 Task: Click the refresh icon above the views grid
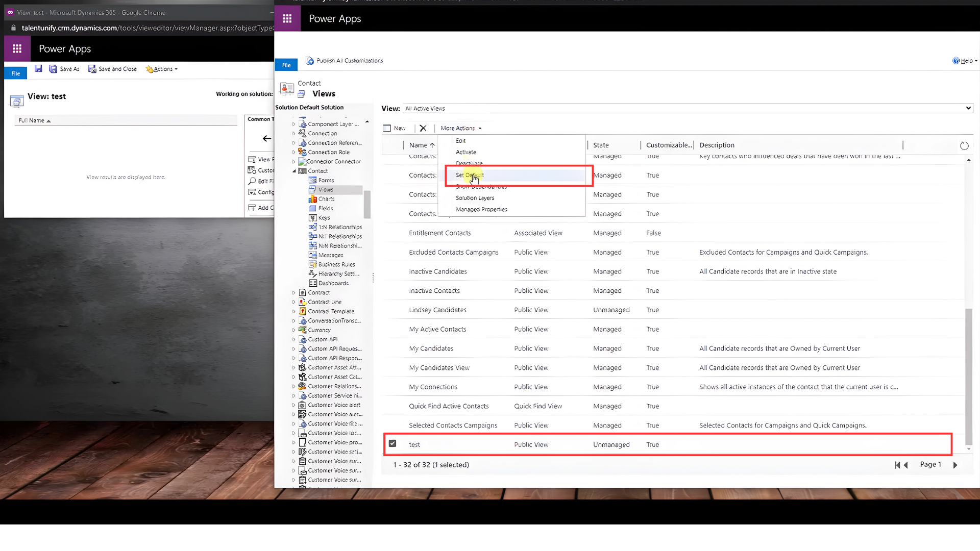point(964,146)
